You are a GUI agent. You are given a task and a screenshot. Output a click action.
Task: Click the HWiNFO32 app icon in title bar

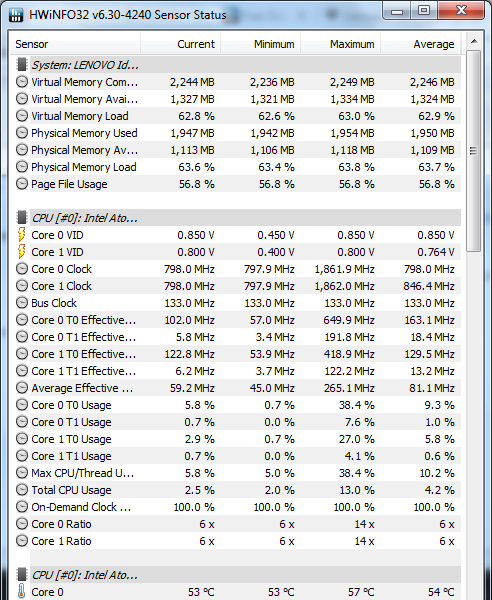(16, 15)
